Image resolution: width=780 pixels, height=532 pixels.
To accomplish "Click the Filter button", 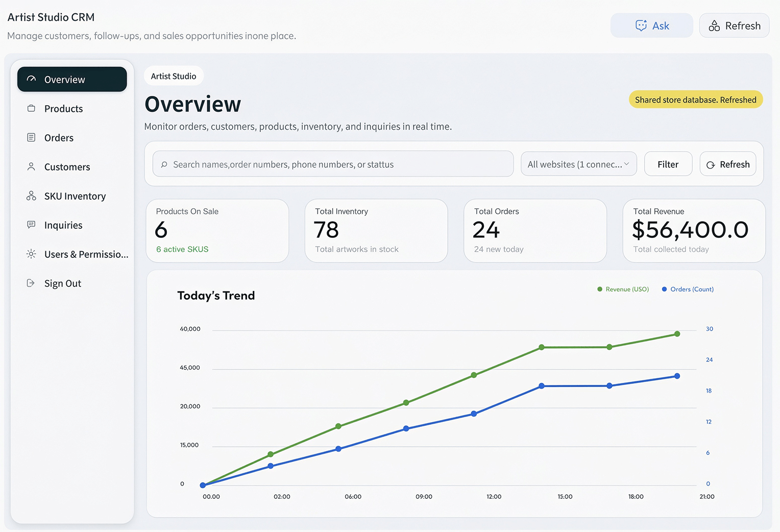I will point(668,164).
